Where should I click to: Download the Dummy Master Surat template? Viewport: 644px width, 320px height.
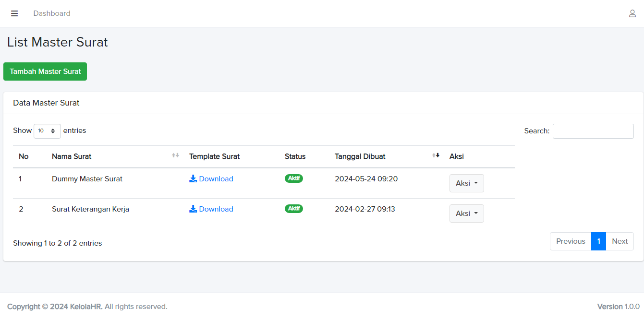[x=216, y=179]
